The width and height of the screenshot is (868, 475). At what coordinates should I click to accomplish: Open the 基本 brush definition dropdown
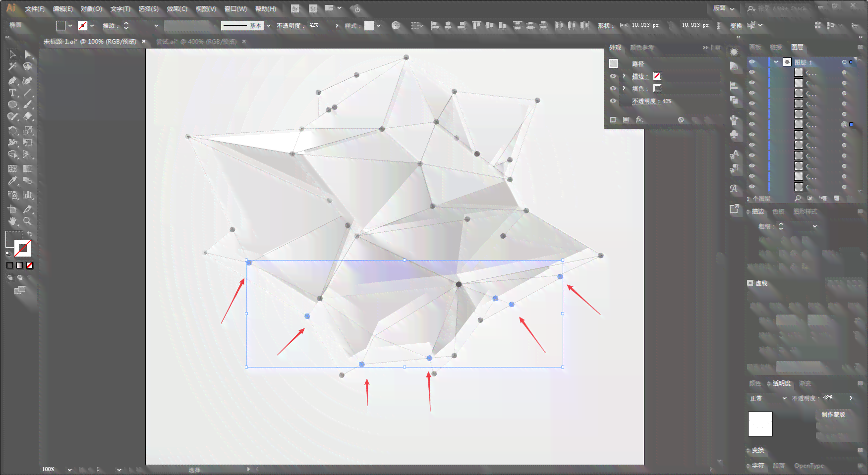pos(269,25)
